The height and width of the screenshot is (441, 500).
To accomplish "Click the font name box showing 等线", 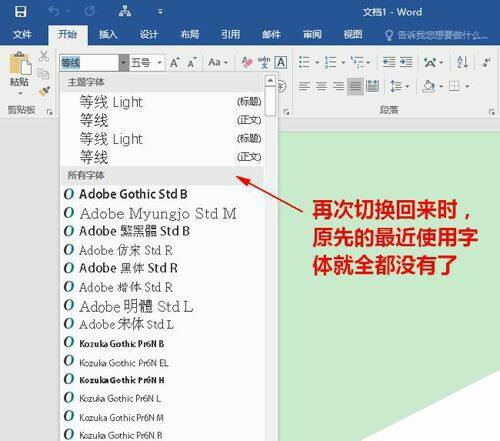I will point(89,63).
